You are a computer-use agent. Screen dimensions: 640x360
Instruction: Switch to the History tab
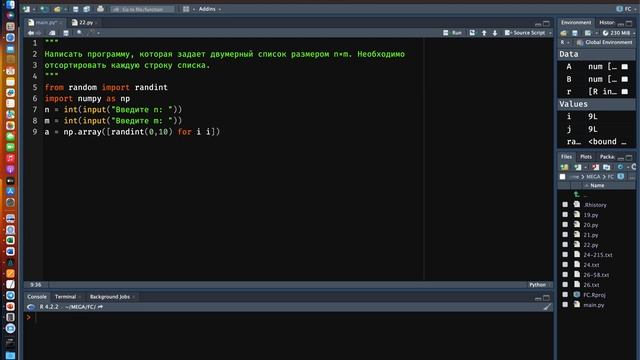pyautogui.click(x=607, y=22)
